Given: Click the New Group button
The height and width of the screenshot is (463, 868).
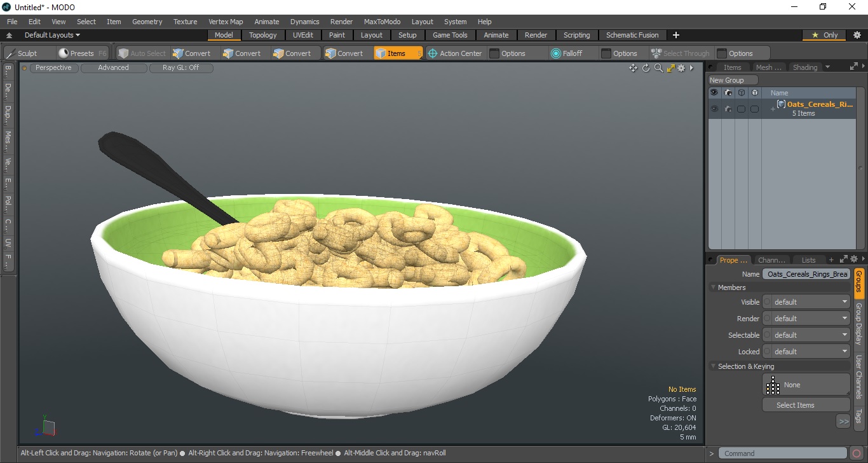Looking at the screenshot, I should [x=733, y=80].
